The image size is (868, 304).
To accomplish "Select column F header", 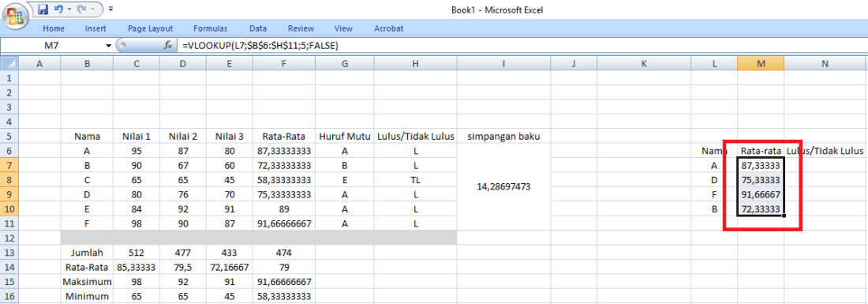I will 283,64.
